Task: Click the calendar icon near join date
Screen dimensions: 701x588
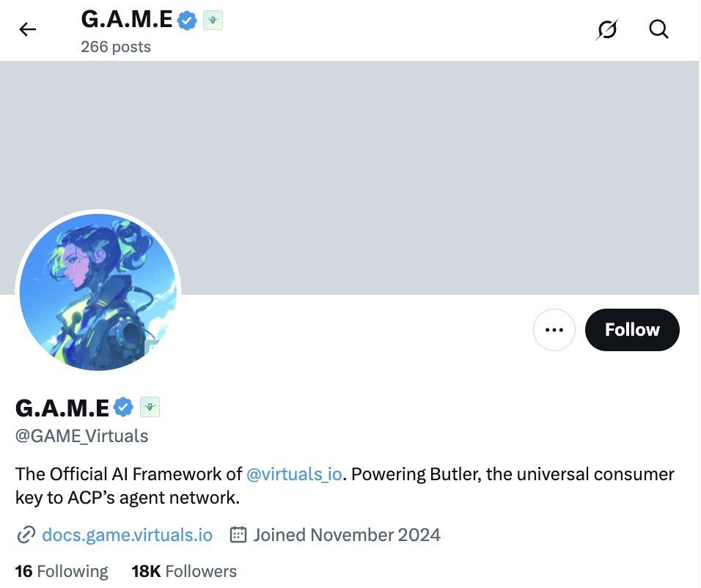Action: pyautogui.click(x=238, y=534)
